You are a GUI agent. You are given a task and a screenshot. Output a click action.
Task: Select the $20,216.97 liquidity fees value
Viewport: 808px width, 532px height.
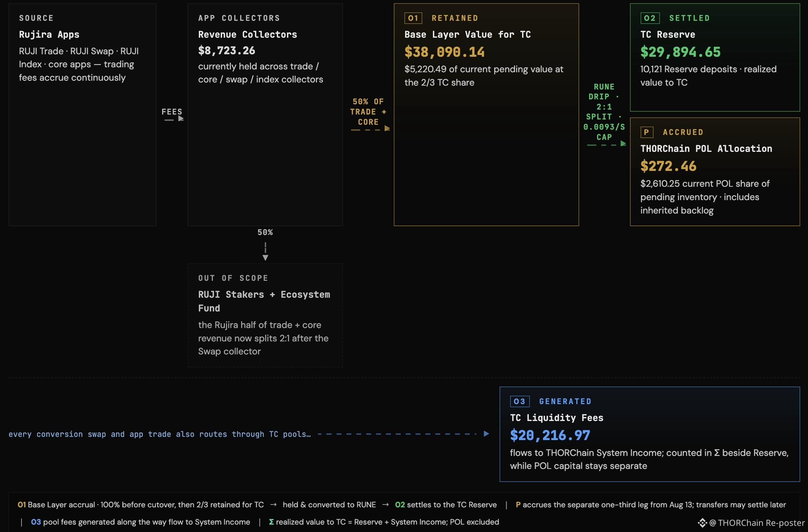coord(550,435)
